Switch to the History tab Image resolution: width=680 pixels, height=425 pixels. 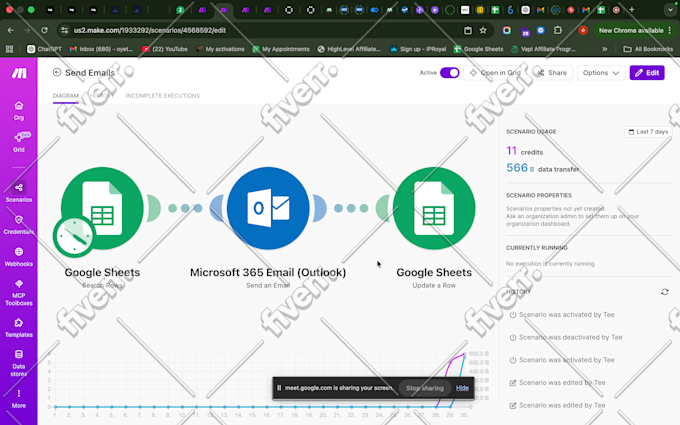click(x=102, y=95)
